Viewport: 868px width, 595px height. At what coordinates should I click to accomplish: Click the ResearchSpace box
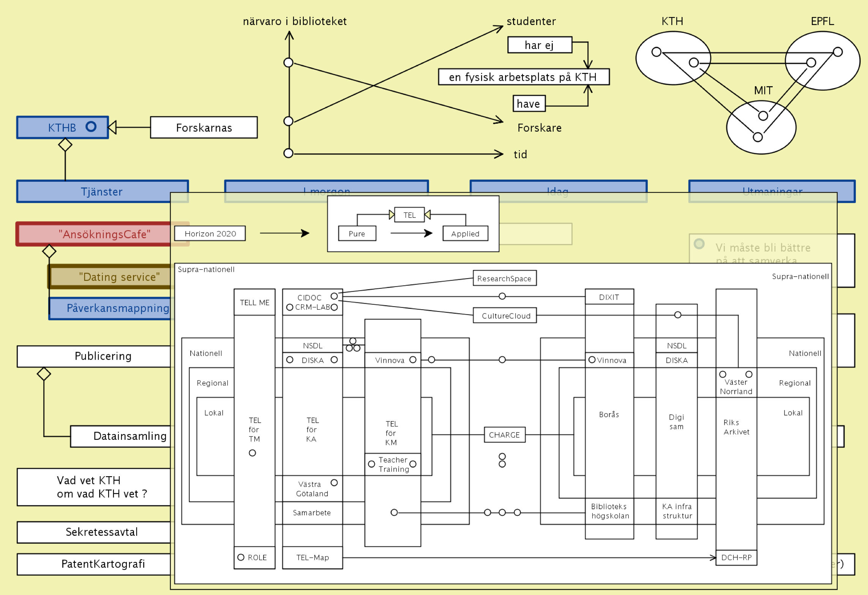pyautogui.click(x=504, y=278)
